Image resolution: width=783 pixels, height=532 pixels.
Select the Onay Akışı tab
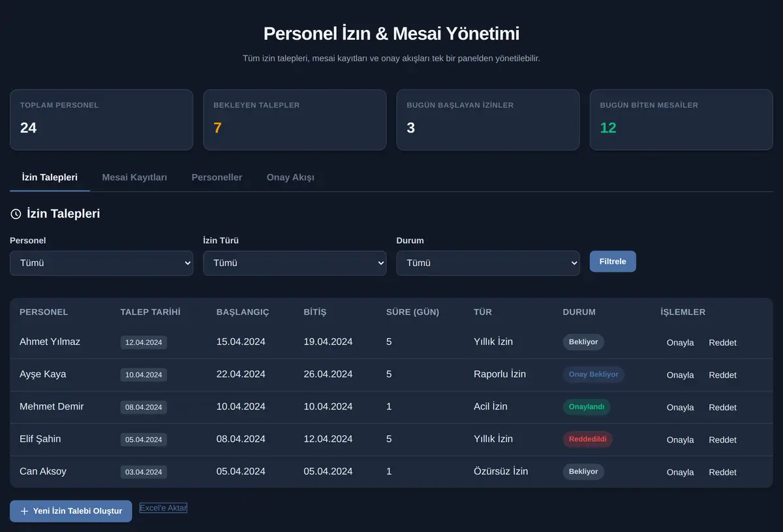[x=290, y=177]
